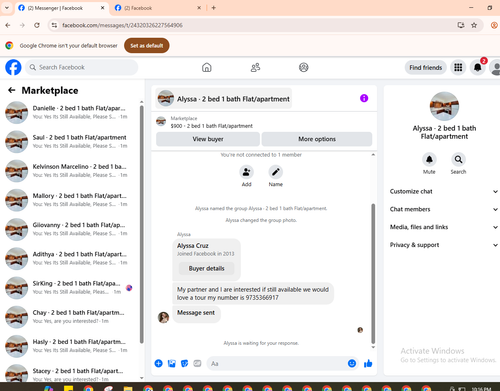The image size is (500, 391).
Task: Open Hasly's marketplace conversation
Action: (x=70, y=346)
